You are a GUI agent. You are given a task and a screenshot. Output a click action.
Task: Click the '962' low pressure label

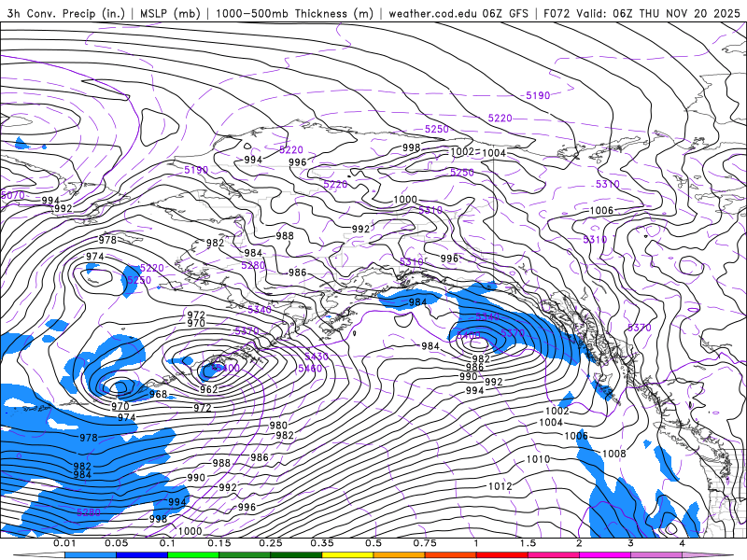[x=208, y=389]
